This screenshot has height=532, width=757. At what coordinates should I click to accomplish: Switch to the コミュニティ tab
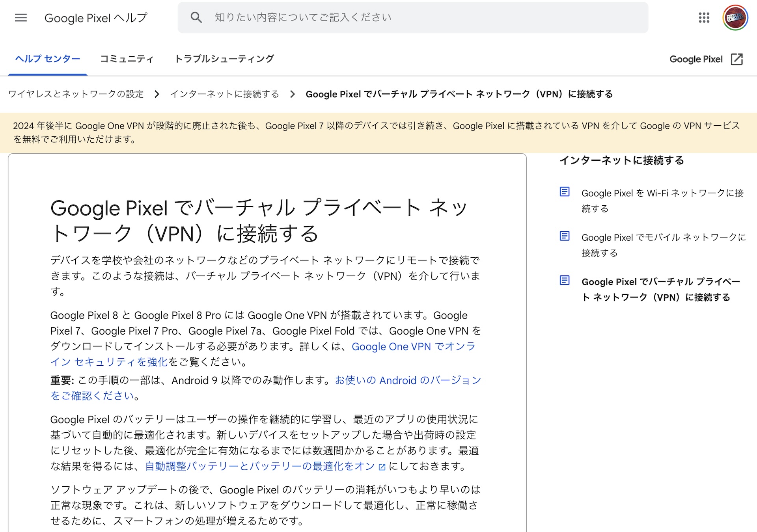pyautogui.click(x=127, y=59)
